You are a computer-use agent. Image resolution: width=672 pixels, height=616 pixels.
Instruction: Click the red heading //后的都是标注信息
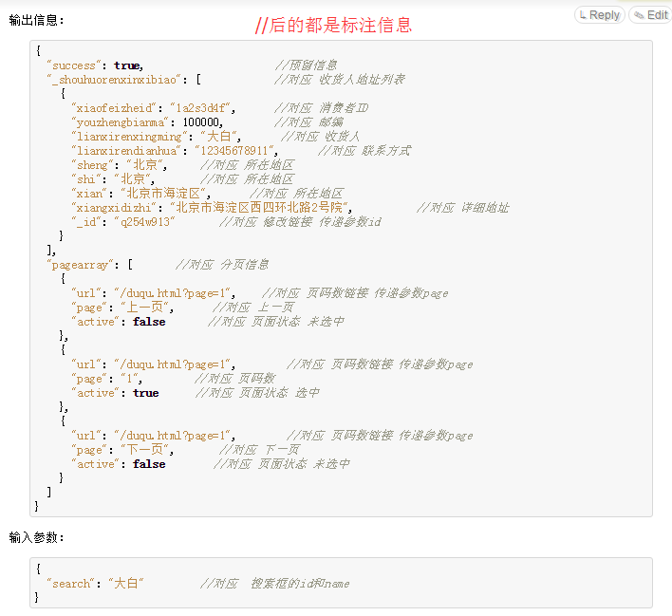333,27
